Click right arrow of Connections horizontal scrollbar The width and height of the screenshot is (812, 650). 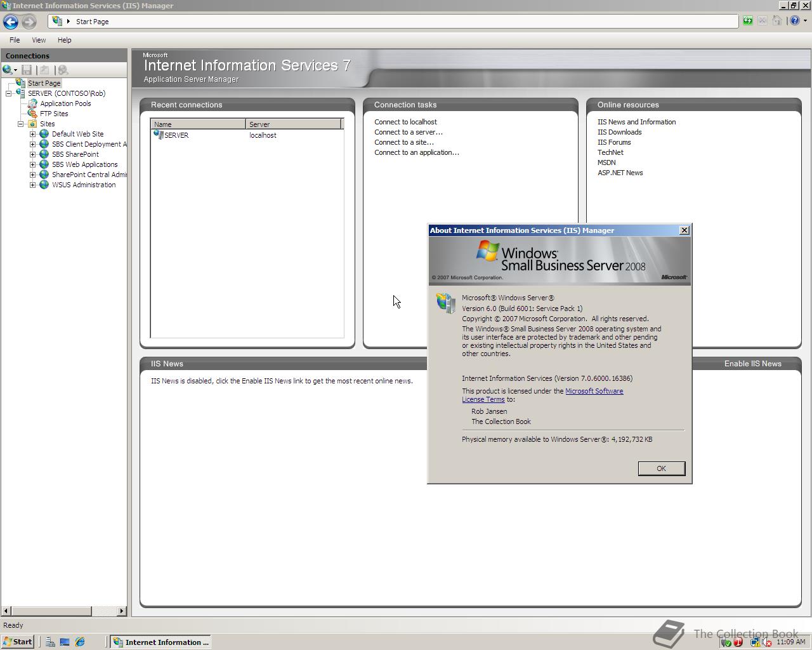point(121,611)
